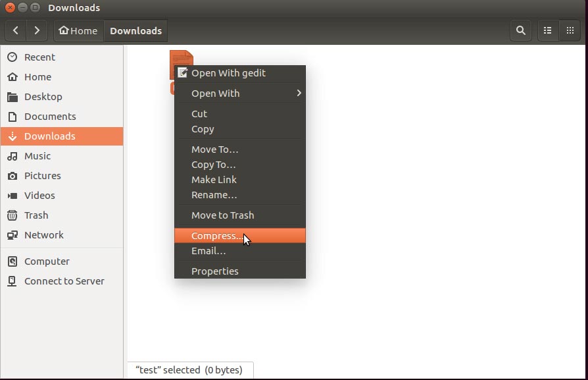Select Copy To… menu entry
The width and height of the screenshot is (588, 380).
[240, 165]
